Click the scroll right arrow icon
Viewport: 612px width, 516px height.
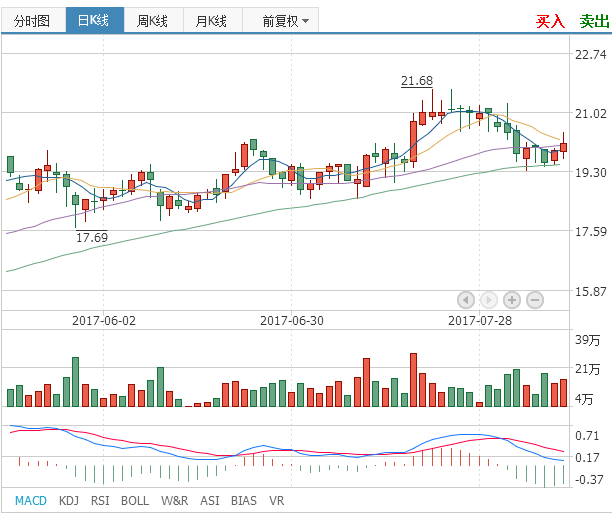[488, 299]
